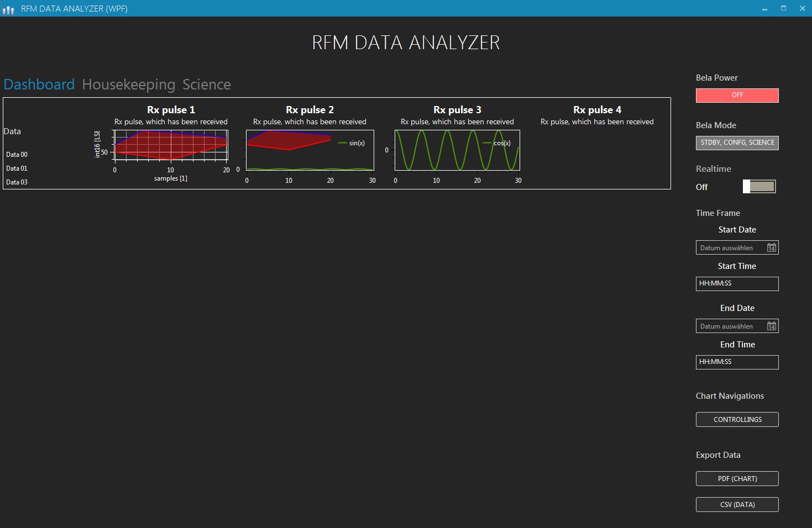Viewport: 812px width, 528px height.
Task: Click the End Time HH:MM:SS field
Action: click(x=737, y=362)
